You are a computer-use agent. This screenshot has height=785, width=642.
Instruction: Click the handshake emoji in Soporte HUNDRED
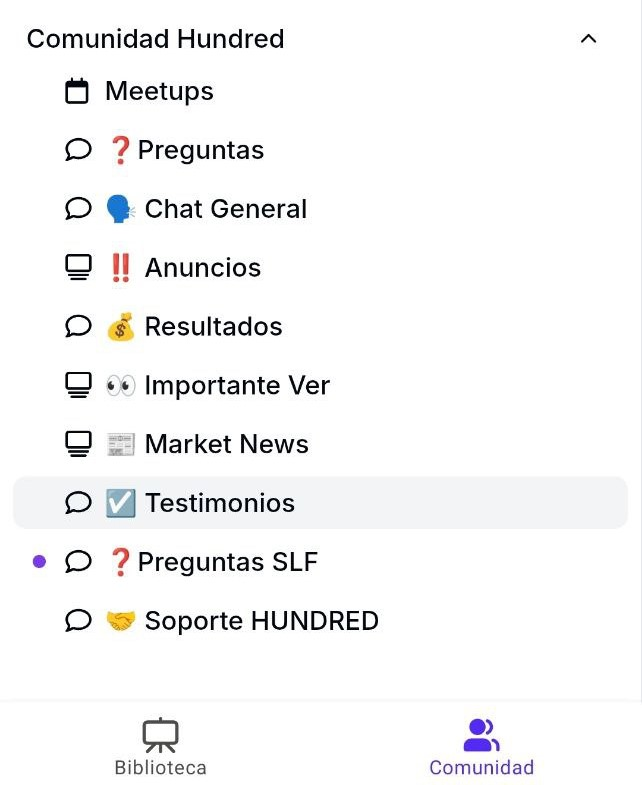click(x=120, y=621)
